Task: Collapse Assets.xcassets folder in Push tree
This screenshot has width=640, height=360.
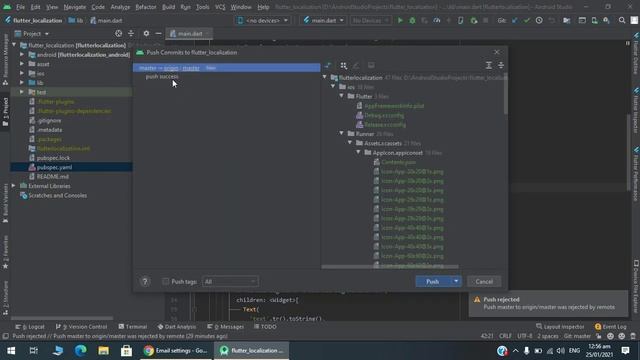Action: (x=350, y=143)
